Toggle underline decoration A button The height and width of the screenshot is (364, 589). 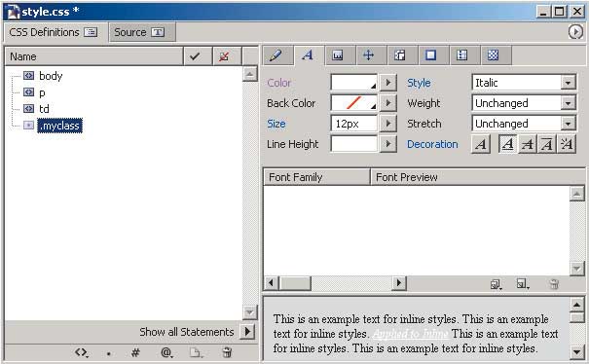[x=508, y=144]
